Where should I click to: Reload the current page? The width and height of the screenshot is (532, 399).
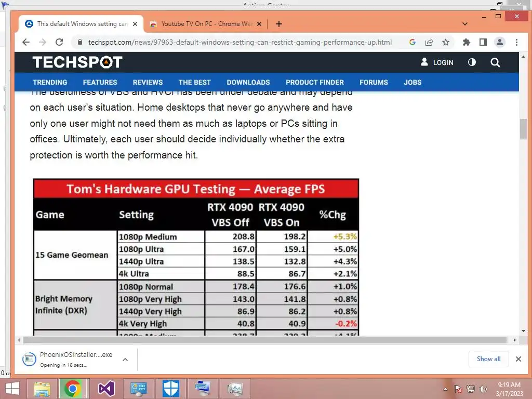pos(59,42)
